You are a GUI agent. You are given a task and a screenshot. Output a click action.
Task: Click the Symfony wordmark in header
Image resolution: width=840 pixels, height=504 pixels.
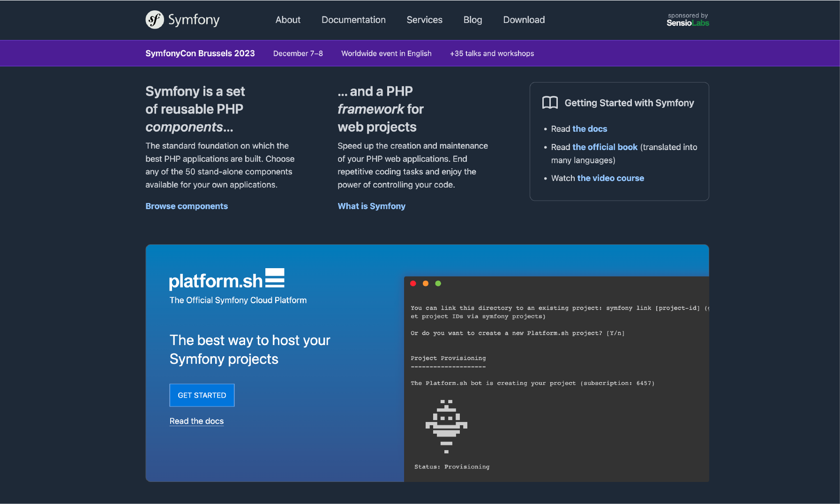pyautogui.click(x=194, y=20)
